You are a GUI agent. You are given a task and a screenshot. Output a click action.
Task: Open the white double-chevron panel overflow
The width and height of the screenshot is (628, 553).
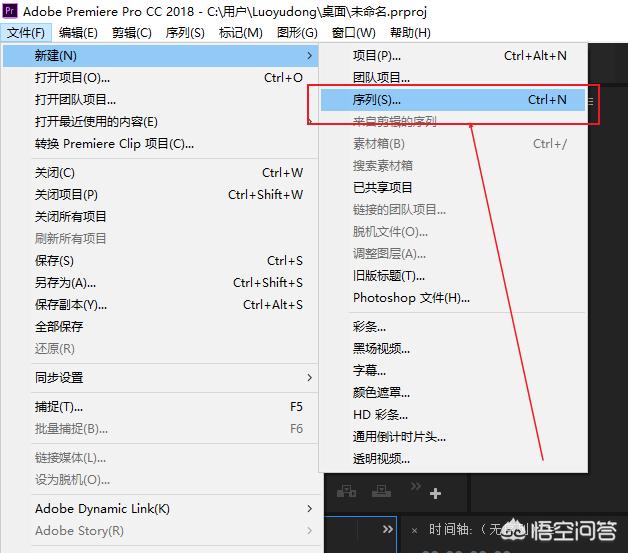[388, 529]
